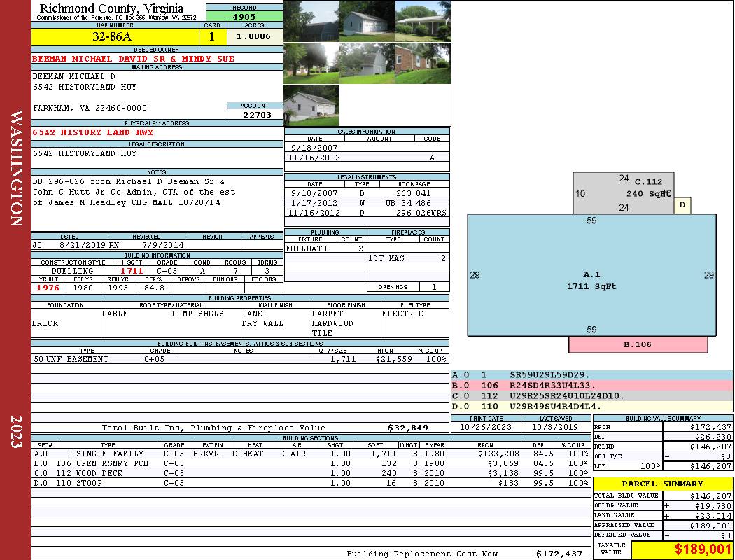Select the yellow map number 32-86A

115,36
